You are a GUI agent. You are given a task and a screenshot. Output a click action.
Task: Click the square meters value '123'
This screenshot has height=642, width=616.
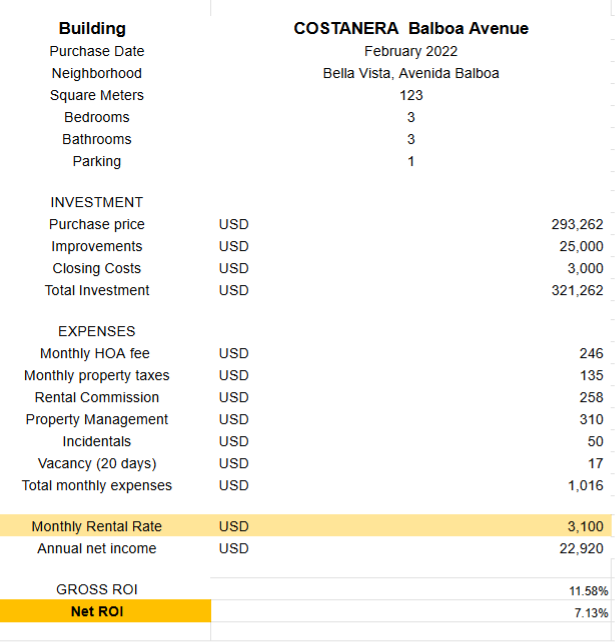tap(411, 95)
